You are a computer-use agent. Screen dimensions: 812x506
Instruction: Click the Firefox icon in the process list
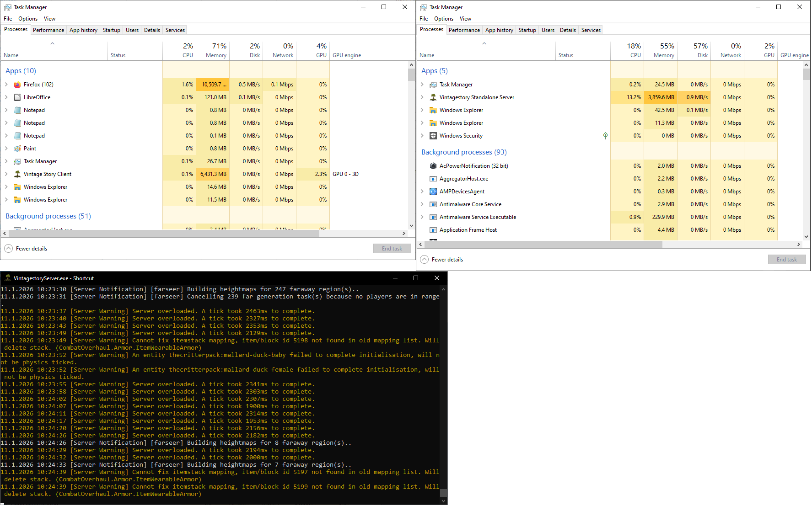[17, 85]
